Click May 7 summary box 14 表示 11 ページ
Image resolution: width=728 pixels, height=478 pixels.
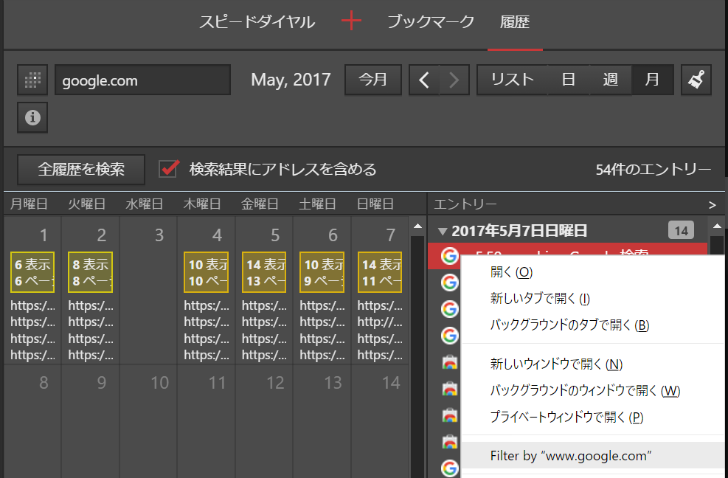(380, 272)
